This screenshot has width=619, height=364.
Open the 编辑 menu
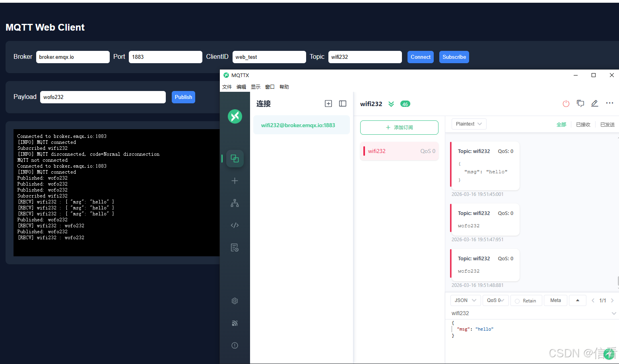(x=241, y=87)
